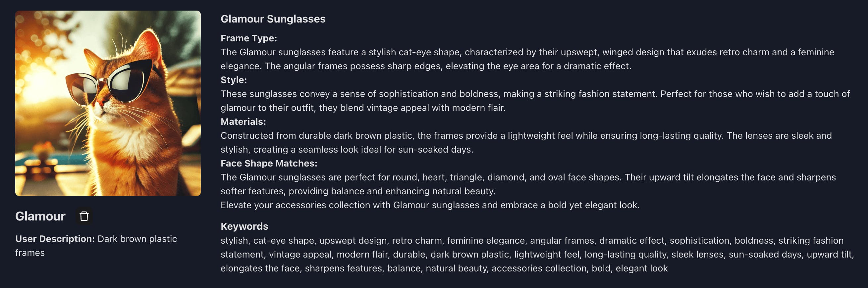The height and width of the screenshot is (288, 868).
Task: Click the User Description label
Action: pos(55,239)
